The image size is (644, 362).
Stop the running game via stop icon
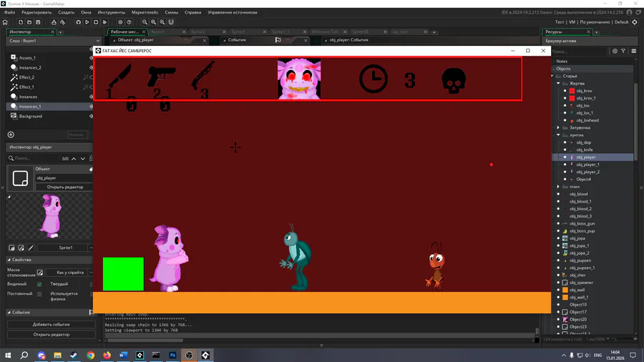coord(96,22)
